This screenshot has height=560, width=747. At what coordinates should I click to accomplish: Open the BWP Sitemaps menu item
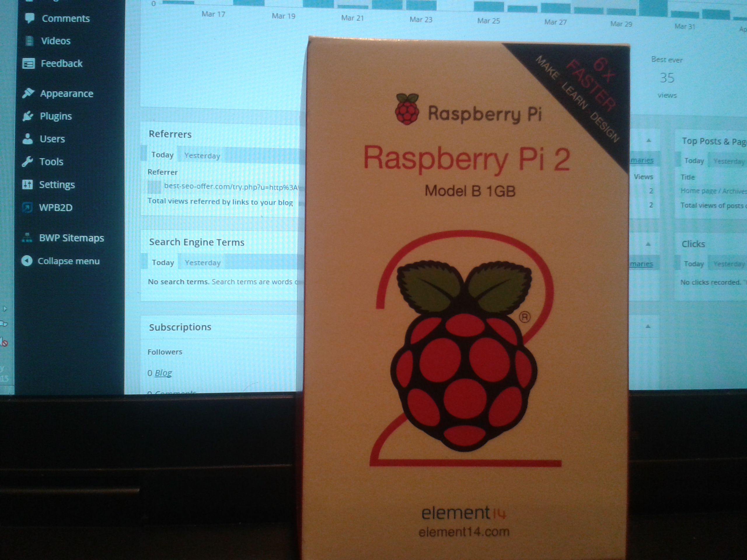tap(71, 238)
